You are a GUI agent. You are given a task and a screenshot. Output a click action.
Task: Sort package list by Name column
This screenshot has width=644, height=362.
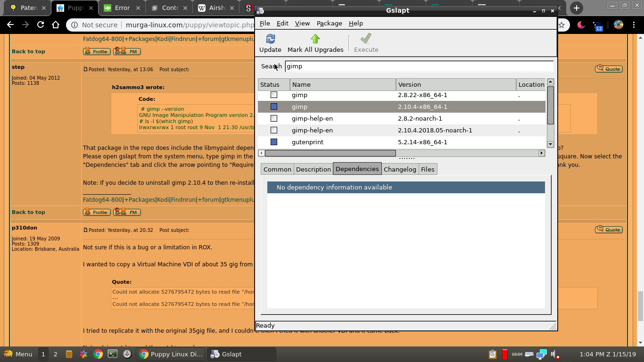click(343, 84)
